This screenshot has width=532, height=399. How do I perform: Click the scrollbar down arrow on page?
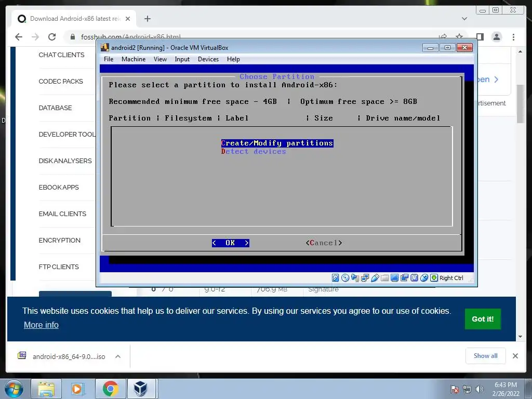[520, 337]
